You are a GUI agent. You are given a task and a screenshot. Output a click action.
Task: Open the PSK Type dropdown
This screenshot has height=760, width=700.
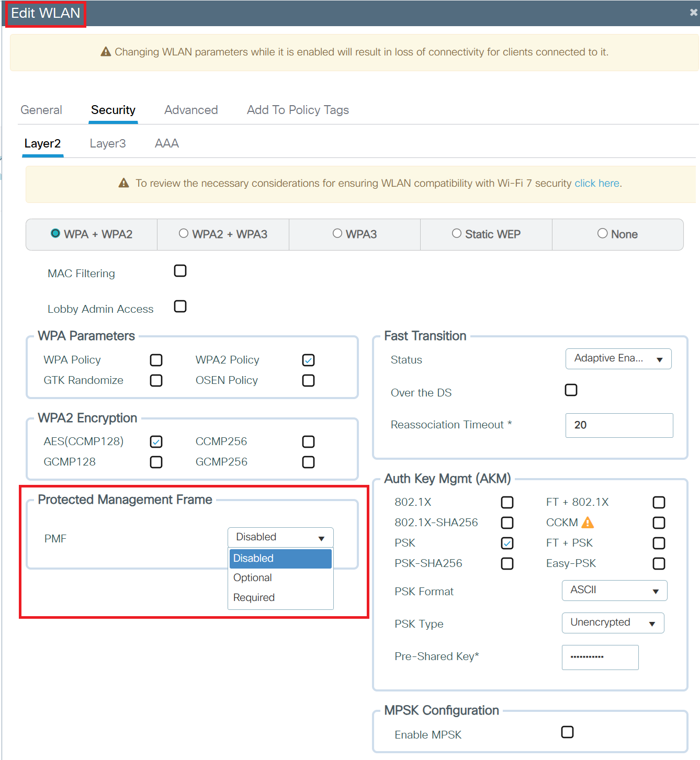pos(613,623)
